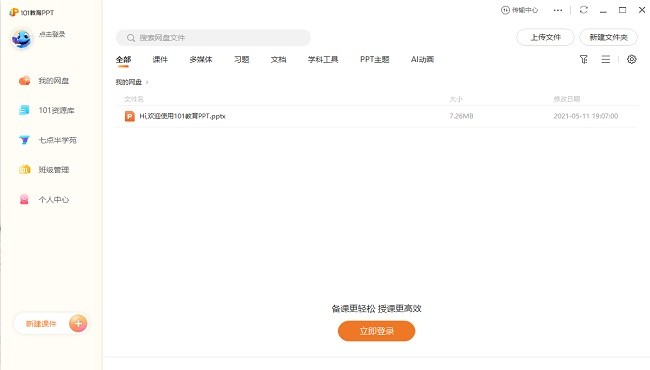The image size is (650, 370).
Task: Click the 我的网盘 breadcrumb
Action: [129, 82]
